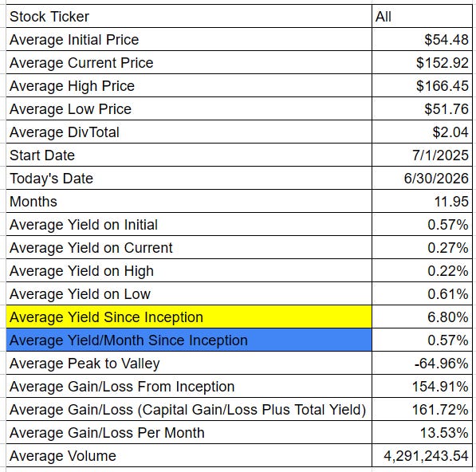Screen dimensions: 476x472
Task: Click the Average Yield on Current value 0.27%
Action: (x=422, y=247)
